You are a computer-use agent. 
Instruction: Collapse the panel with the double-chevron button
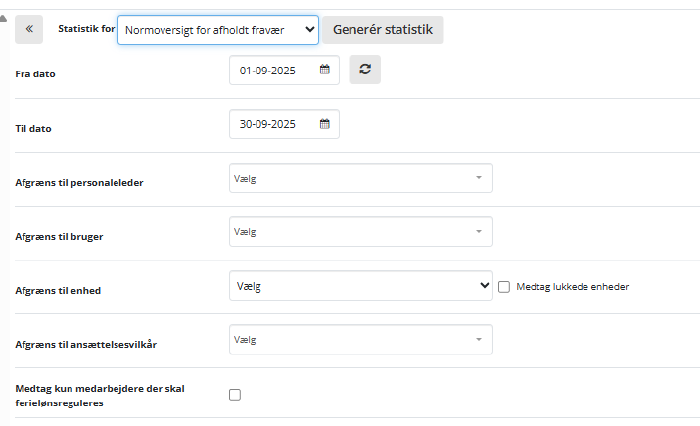pyautogui.click(x=28, y=30)
